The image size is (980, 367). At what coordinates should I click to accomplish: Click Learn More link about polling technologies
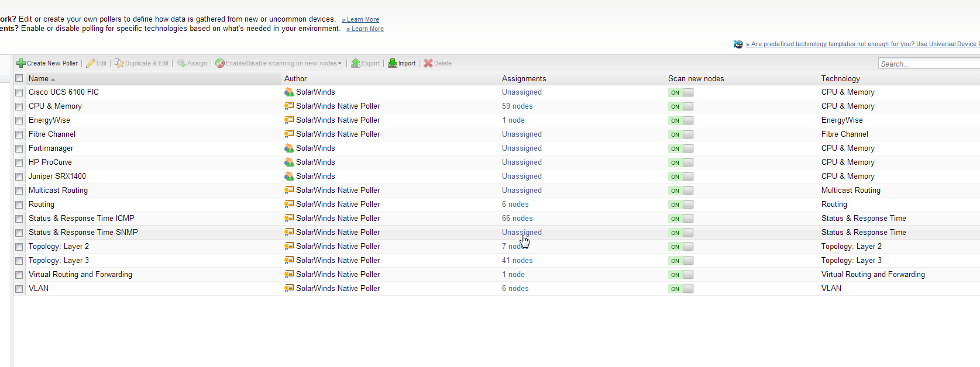(x=365, y=29)
